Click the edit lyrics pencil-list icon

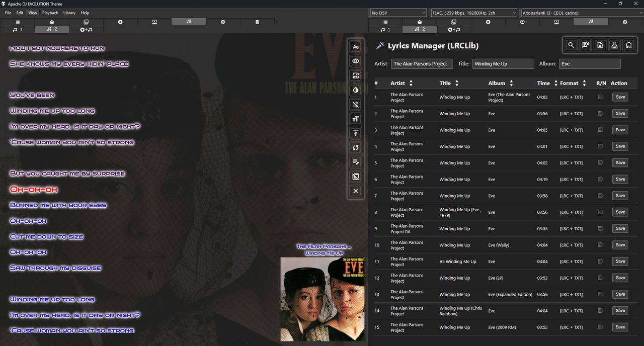(x=356, y=162)
